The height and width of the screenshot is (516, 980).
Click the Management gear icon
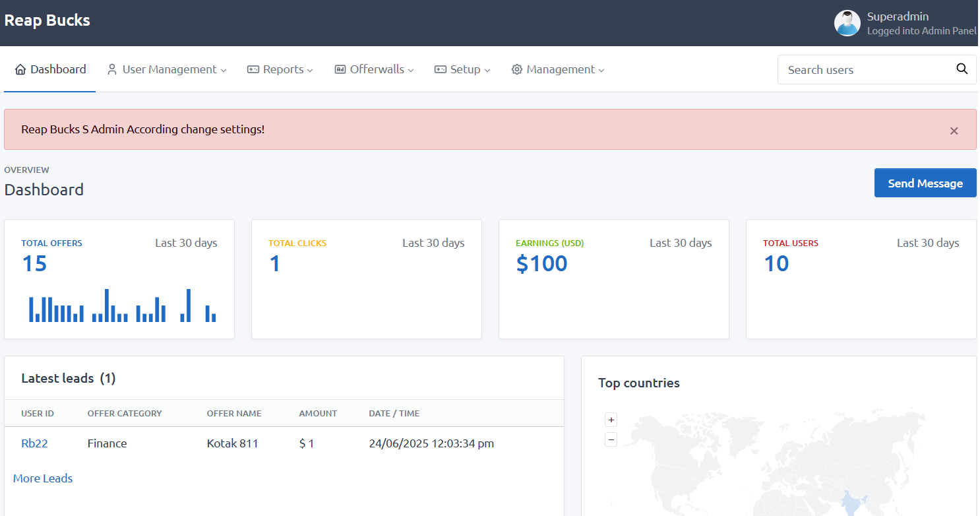[517, 69]
